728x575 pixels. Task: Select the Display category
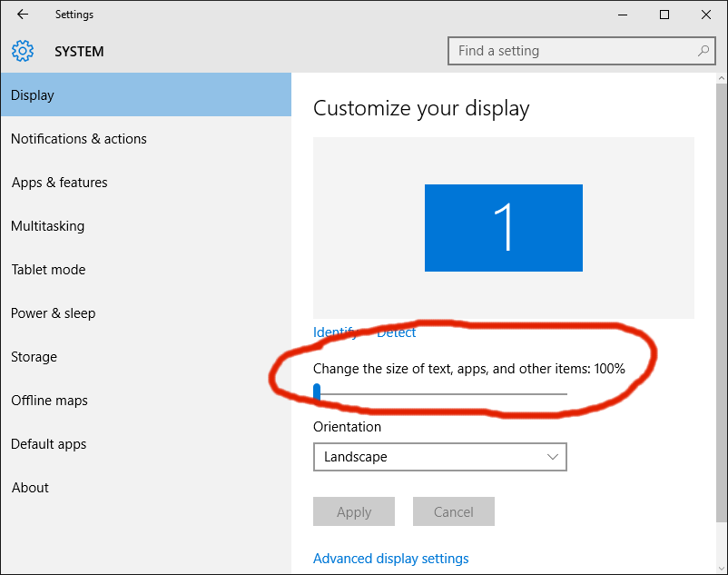click(x=146, y=94)
